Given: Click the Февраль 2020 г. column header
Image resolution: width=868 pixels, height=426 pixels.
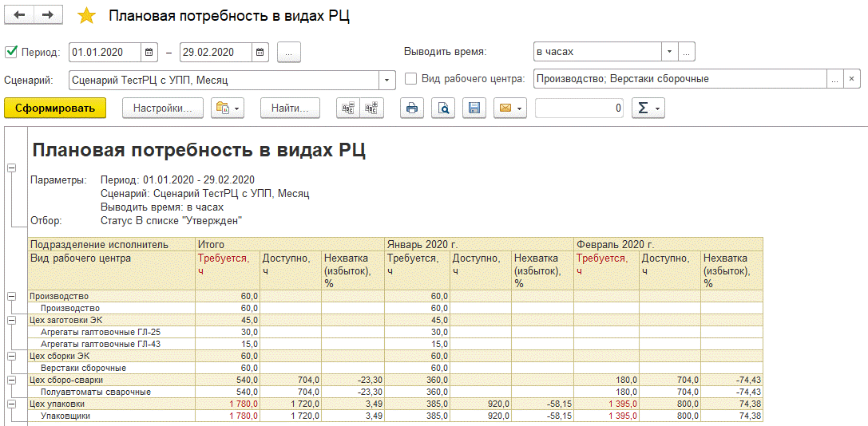Looking at the screenshot, I should tap(668, 245).
